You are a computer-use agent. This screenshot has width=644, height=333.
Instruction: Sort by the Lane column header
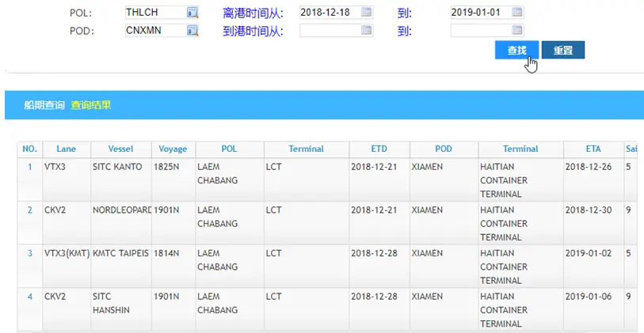pyautogui.click(x=66, y=149)
